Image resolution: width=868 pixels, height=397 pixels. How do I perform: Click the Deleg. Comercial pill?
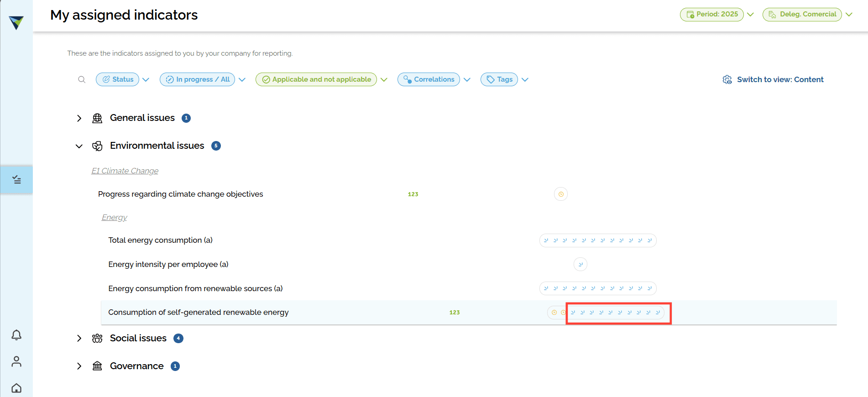pos(802,15)
